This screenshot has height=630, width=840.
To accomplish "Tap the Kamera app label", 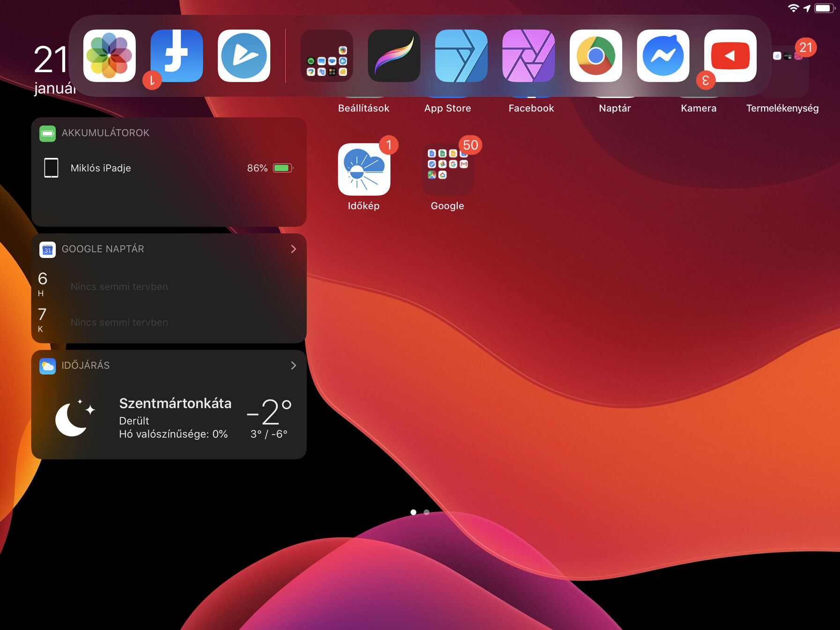I will [699, 108].
